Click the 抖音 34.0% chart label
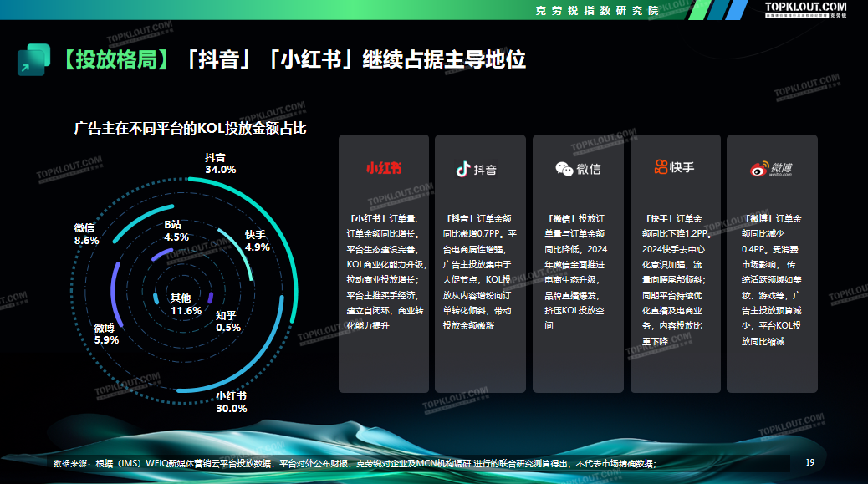868x484 pixels. coord(220,163)
